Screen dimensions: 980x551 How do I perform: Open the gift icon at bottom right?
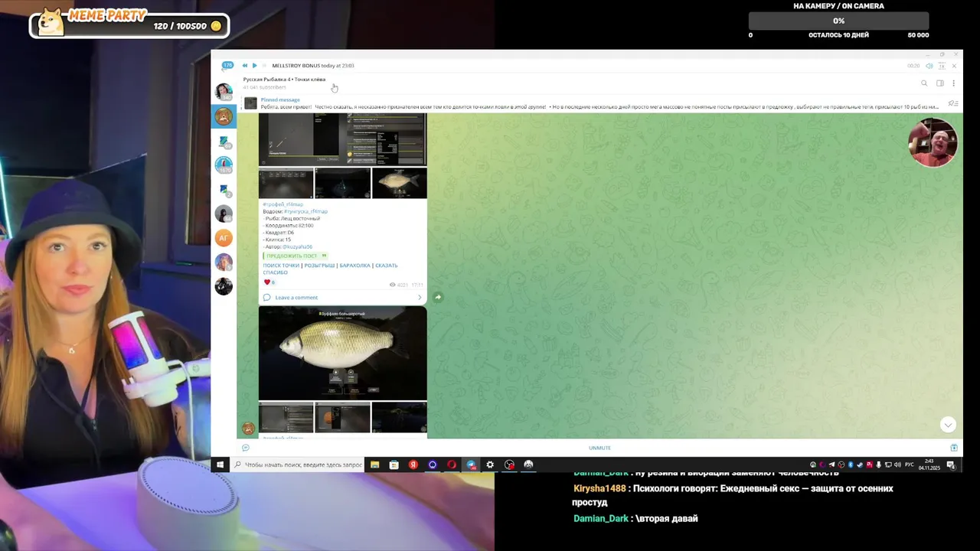(x=954, y=448)
